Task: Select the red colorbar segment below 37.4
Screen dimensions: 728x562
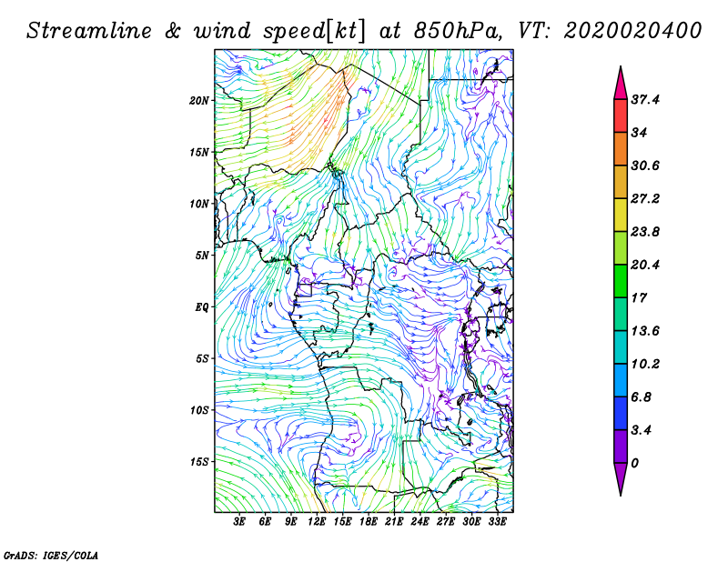Action: (621, 115)
